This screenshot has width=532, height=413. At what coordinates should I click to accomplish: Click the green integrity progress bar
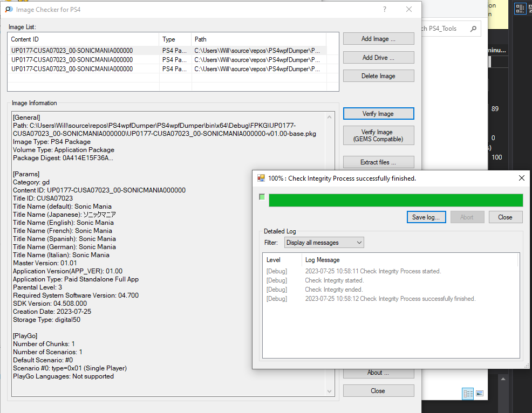(395, 200)
